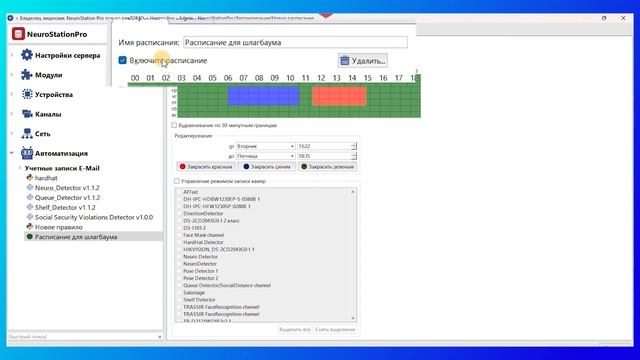
Task: Click the icon beside Новое правило
Action: point(29,227)
